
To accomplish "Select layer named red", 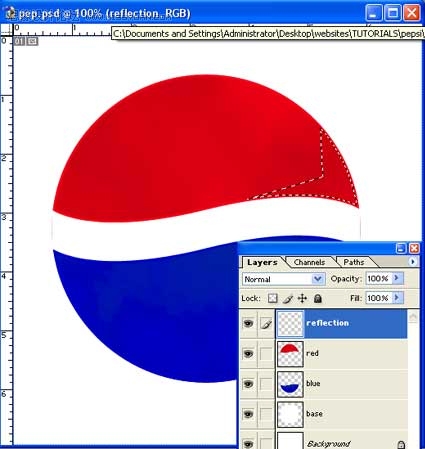I will coord(312,353).
